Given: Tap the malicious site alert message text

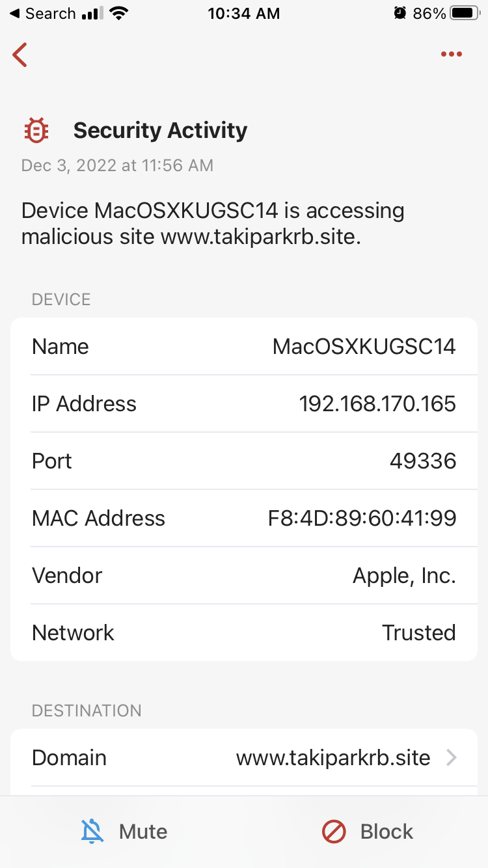Looking at the screenshot, I should pos(213,224).
